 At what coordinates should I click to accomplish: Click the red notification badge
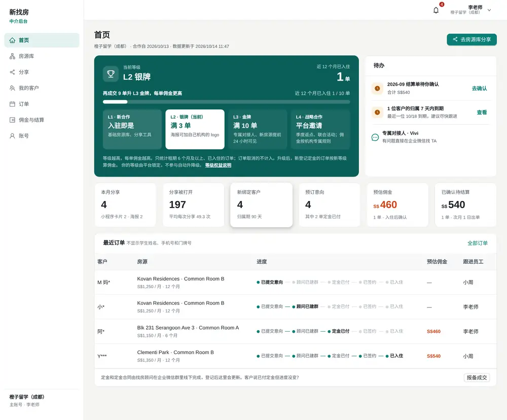click(x=442, y=4)
